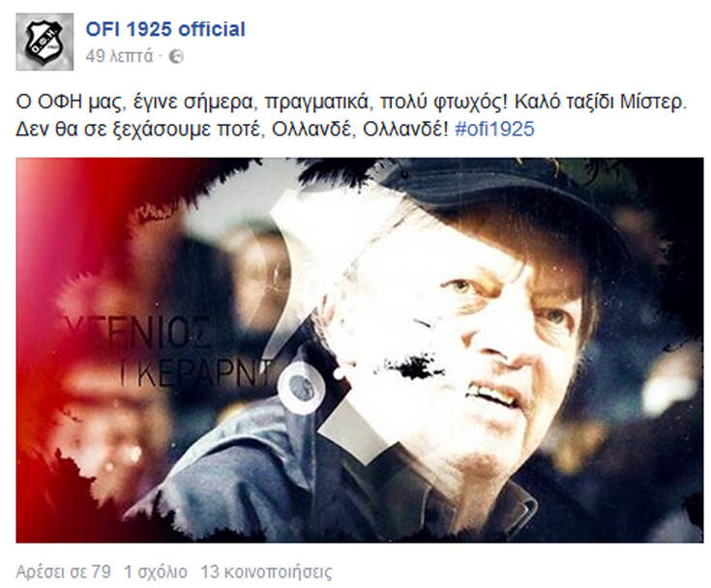Click the ΕΥΓΕΝΙΟΣ caption text in image
The width and height of the screenshot is (711, 588).
coord(136,331)
